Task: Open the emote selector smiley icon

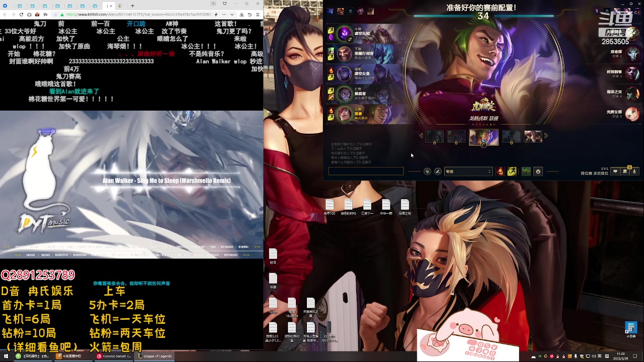Action: point(538,171)
